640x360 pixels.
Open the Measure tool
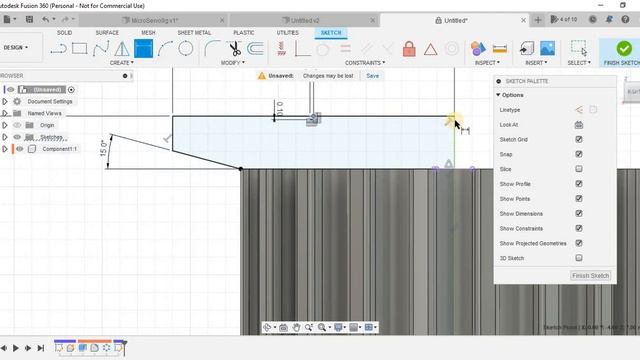(x=500, y=49)
